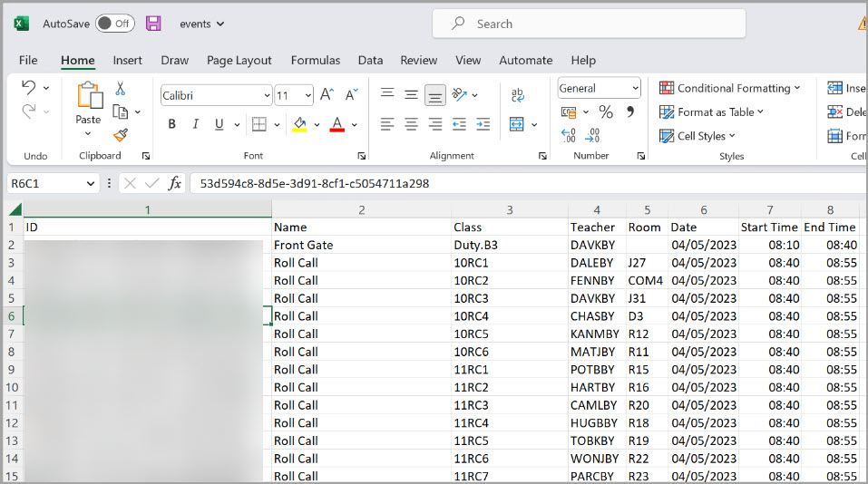This screenshot has width=868, height=484.
Task: Switch to the View tab
Action: point(468,61)
